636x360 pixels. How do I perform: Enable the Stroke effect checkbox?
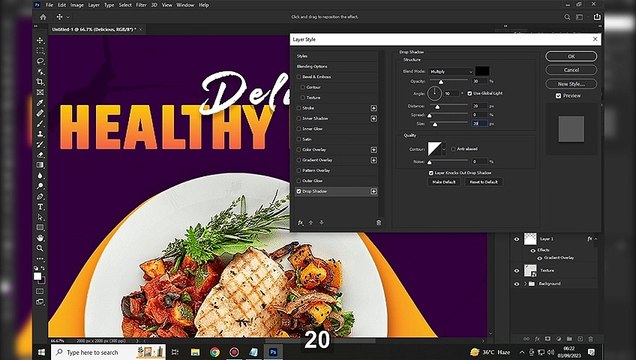pos(299,108)
